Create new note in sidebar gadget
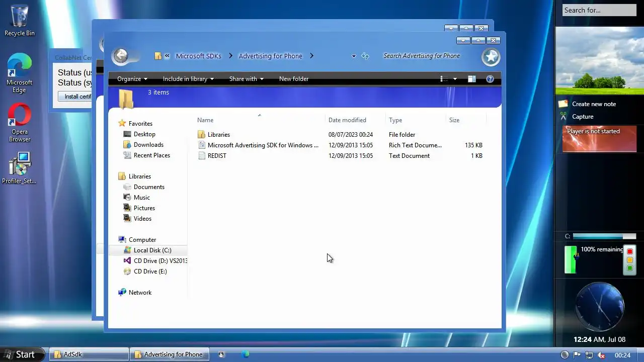 pyautogui.click(x=594, y=104)
